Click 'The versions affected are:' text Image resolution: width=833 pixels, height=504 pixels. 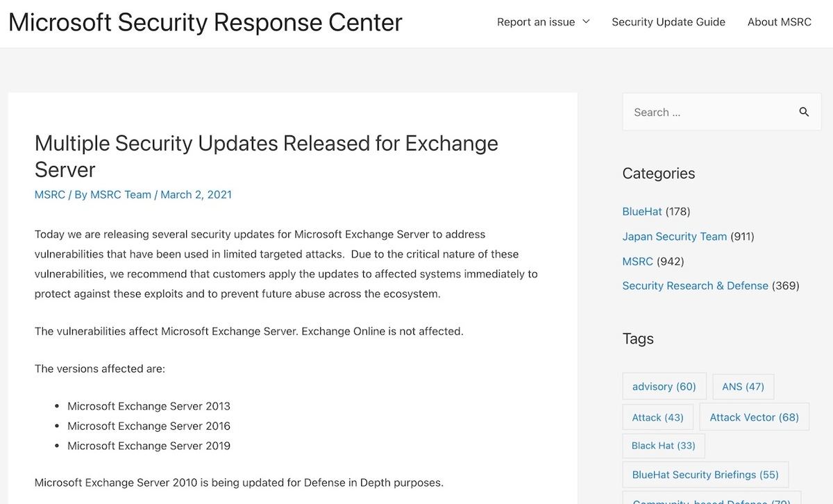pyautogui.click(x=100, y=369)
